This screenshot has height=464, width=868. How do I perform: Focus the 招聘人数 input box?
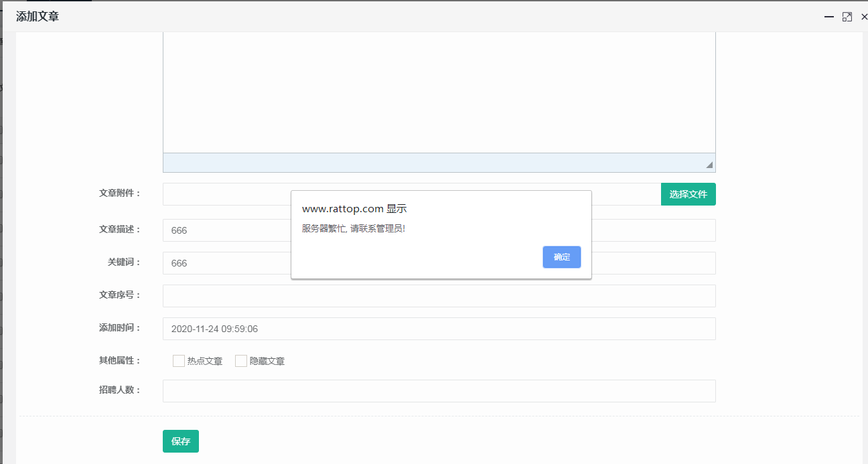click(x=439, y=391)
